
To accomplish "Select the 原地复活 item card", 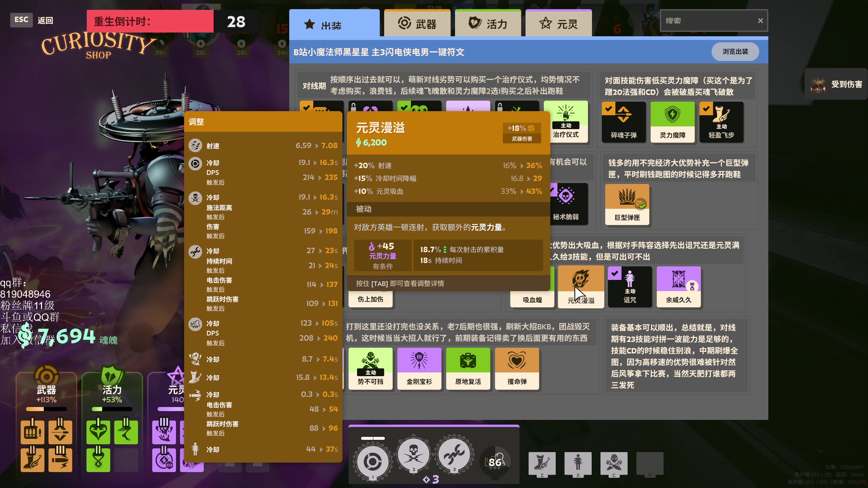I will coord(468,369).
